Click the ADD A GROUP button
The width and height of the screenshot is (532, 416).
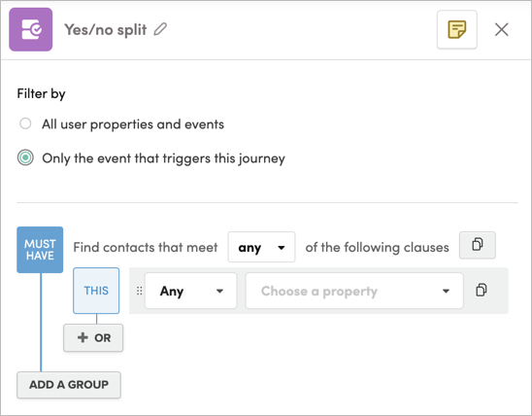click(69, 385)
